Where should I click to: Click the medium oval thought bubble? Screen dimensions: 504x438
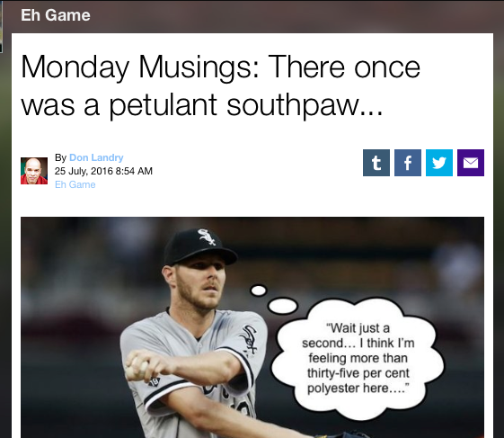click(282, 306)
